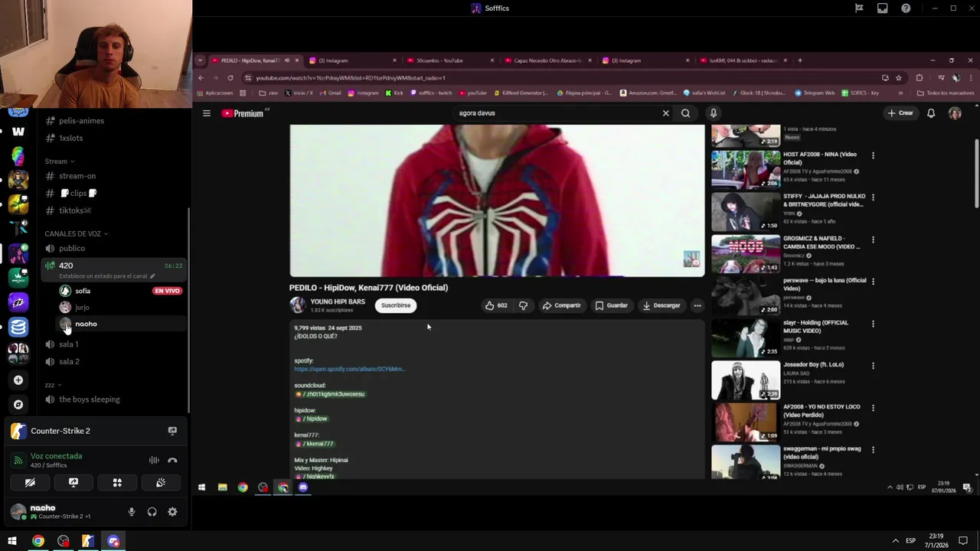The height and width of the screenshot is (551, 980).
Task: Open the Spotify album link in description
Action: (349, 369)
